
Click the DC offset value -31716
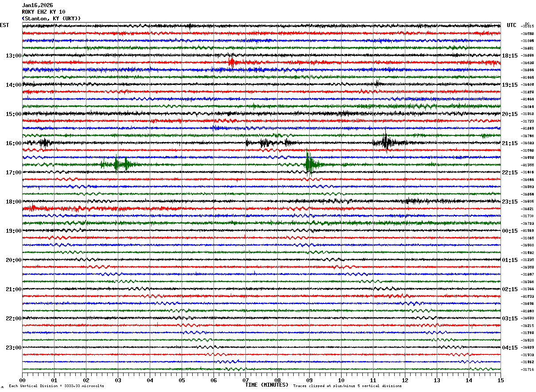(x=528, y=369)
